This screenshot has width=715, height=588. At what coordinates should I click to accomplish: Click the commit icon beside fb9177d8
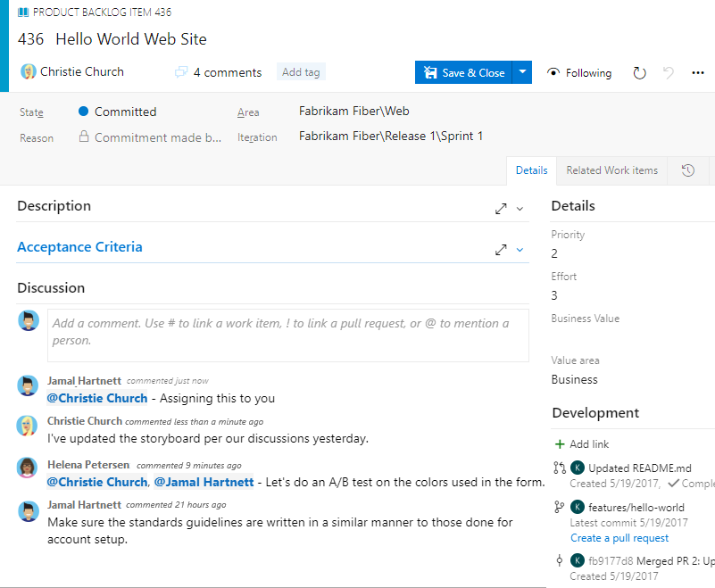click(x=558, y=560)
